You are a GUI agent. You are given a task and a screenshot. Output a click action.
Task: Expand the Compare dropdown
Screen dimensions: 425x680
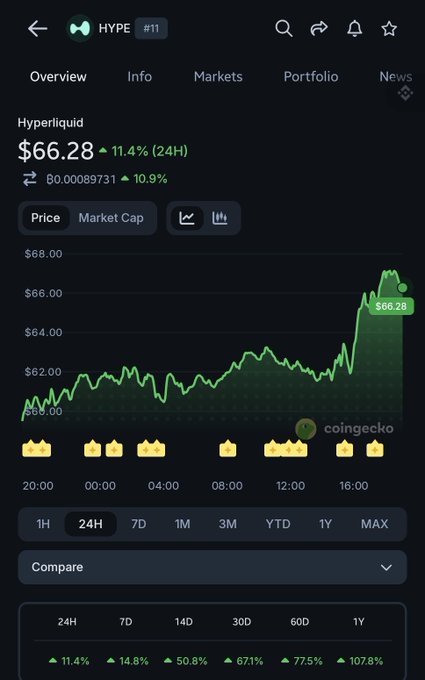click(212, 567)
